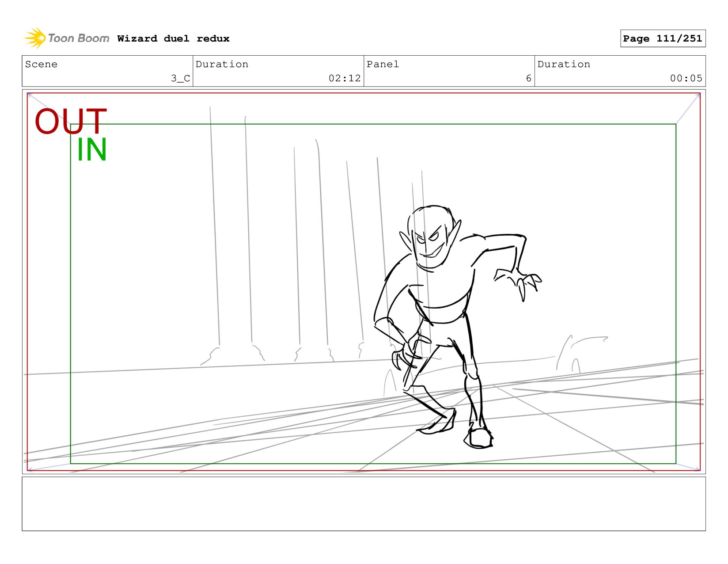Click the goblin character sketch thumbnail
728x564 pixels.
[x=458, y=326]
